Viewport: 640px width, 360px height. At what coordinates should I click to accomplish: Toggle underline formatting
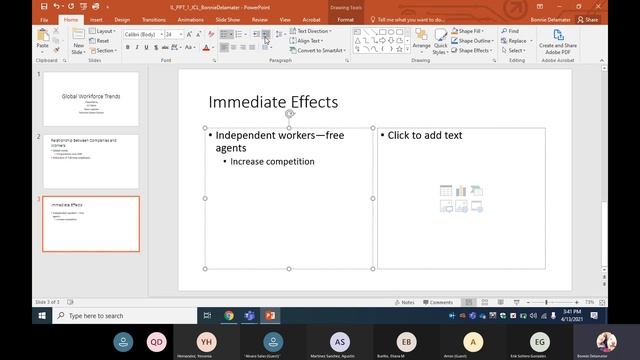(x=147, y=48)
